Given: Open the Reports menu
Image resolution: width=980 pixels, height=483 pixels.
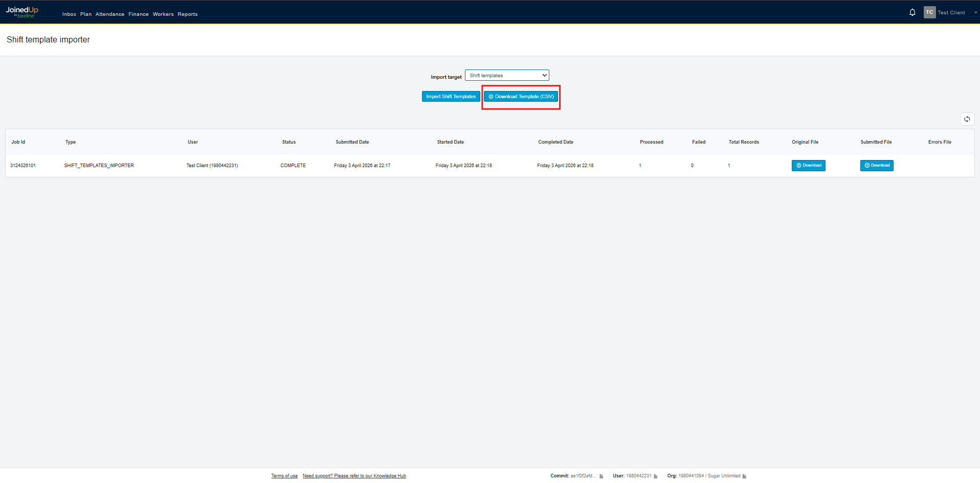Looking at the screenshot, I should 188,14.
